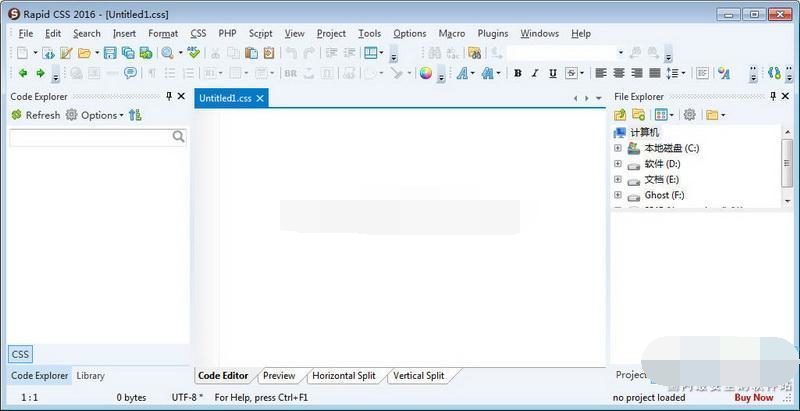Switch to the Preview tab
This screenshot has height=411, width=800.
[x=279, y=376]
